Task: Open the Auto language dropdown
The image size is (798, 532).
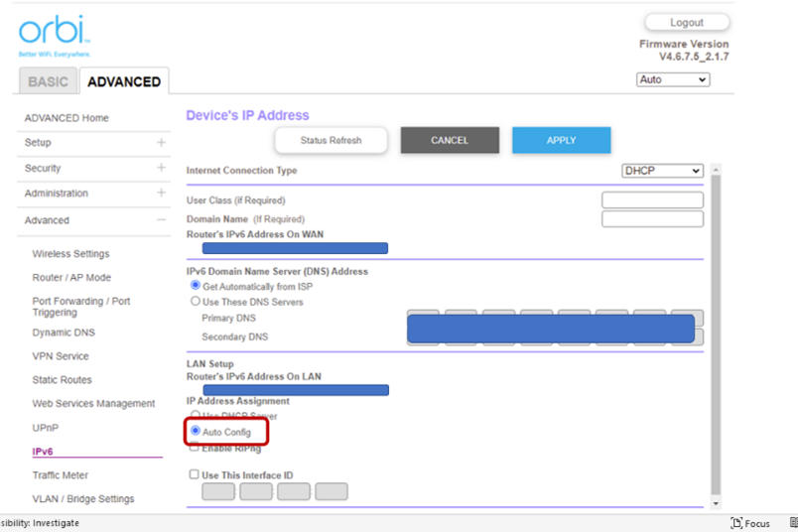Action: pos(673,79)
